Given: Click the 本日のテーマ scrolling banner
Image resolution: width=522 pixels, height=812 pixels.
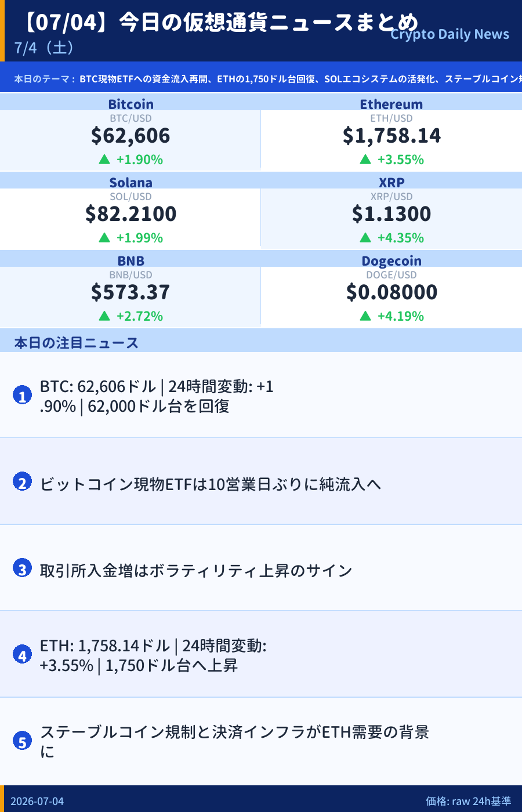Looking at the screenshot, I should [261, 78].
